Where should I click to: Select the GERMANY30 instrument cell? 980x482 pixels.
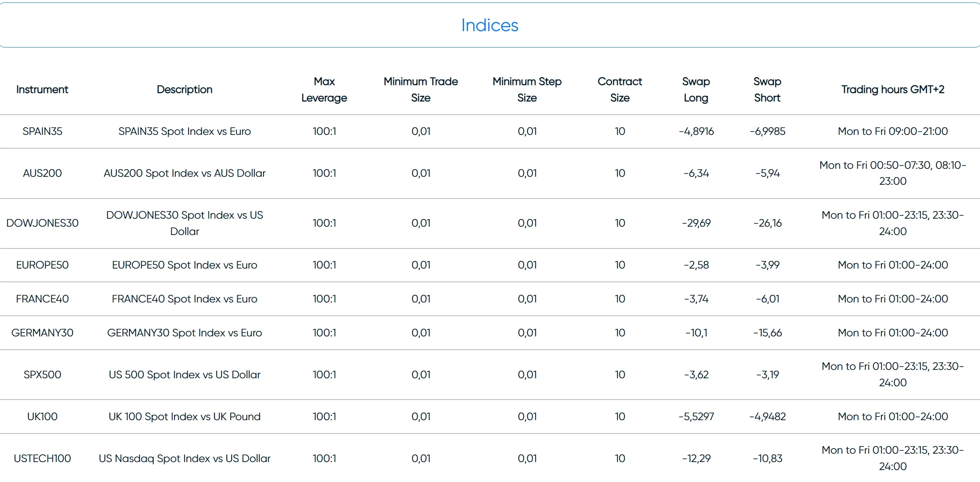pyautogui.click(x=42, y=333)
